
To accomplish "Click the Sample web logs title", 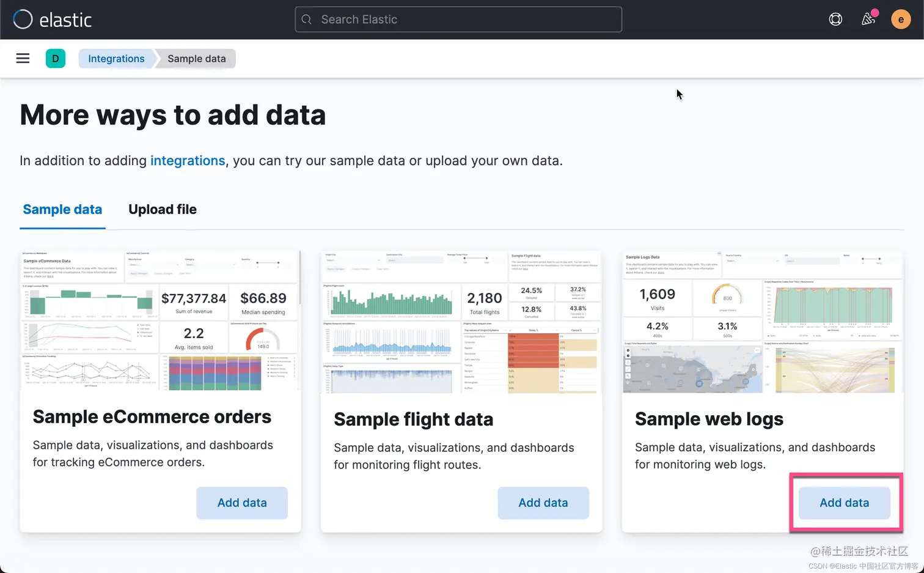I will (x=709, y=419).
